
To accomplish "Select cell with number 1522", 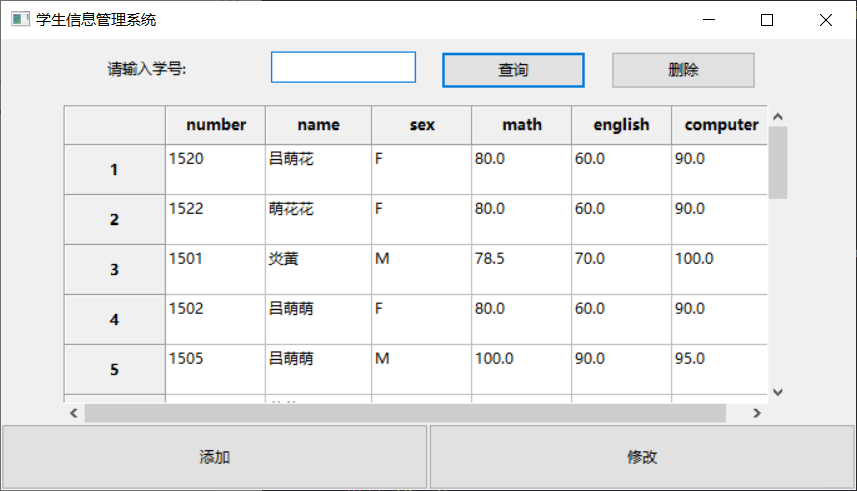I will click(215, 220).
